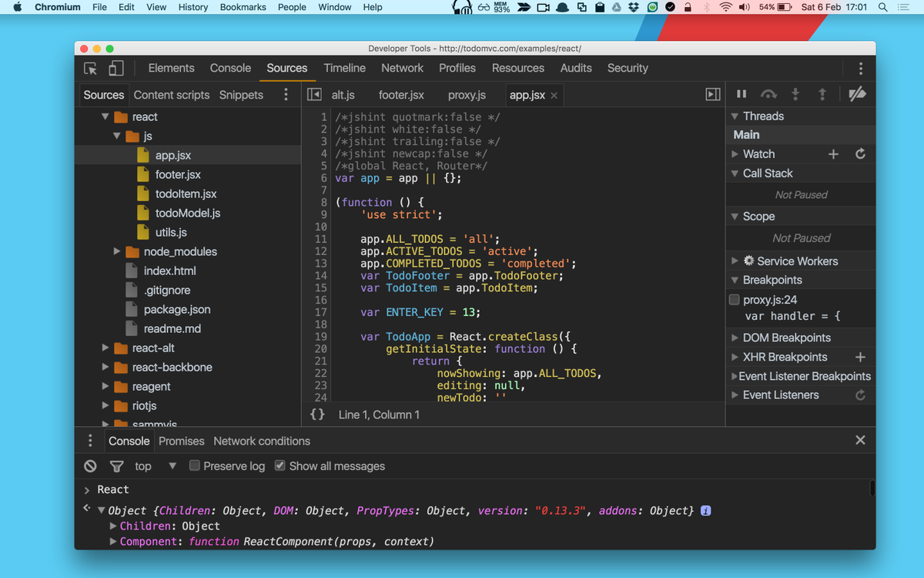Open package.json in the file tree
Screen dimensions: 924x578
177,309
